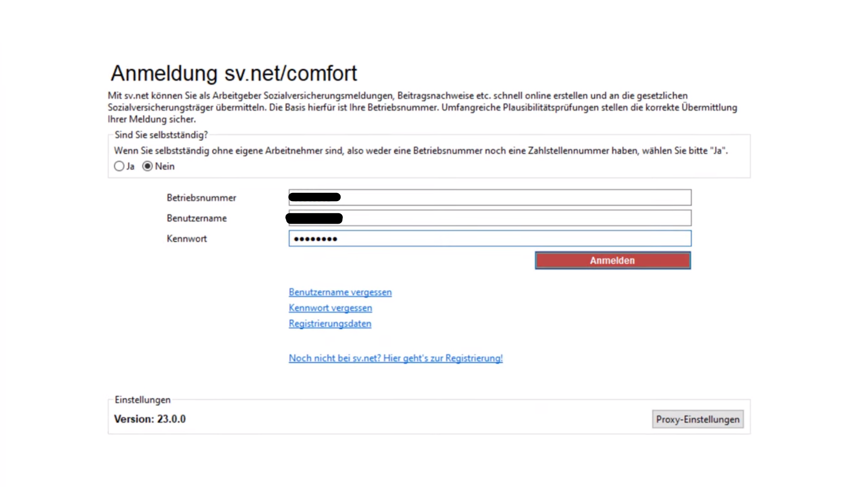Image resolution: width=868 pixels, height=487 pixels.
Task: Click the 'Benutzername' label
Action: pyautogui.click(x=197, y=218)
